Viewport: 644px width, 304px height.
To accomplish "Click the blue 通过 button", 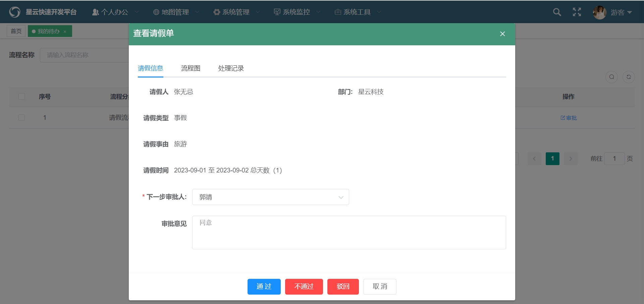I will pyautogui.click(x=264, y=287).
